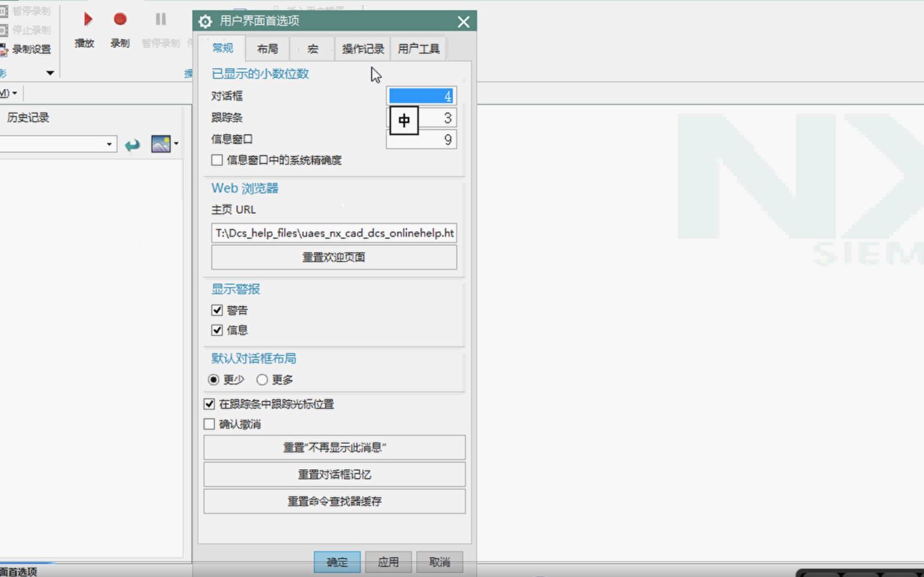Toggle the 警告 checkbox

pos(217,310)
